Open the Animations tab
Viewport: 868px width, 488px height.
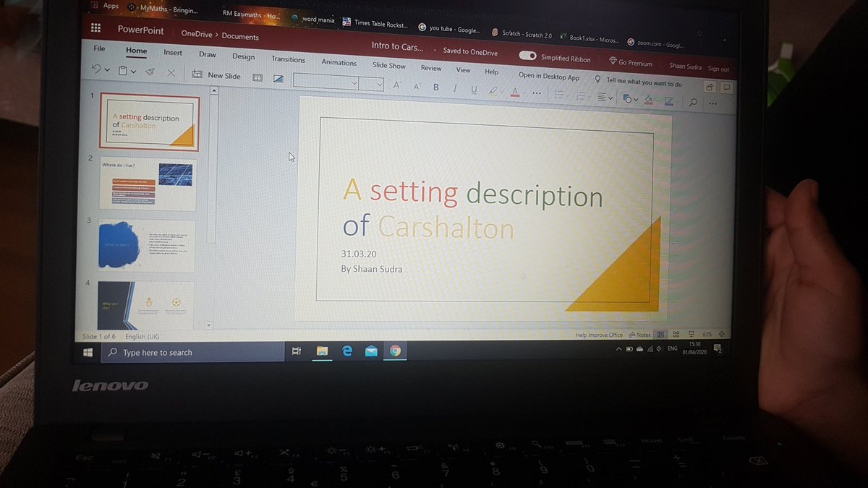(339, 62)
